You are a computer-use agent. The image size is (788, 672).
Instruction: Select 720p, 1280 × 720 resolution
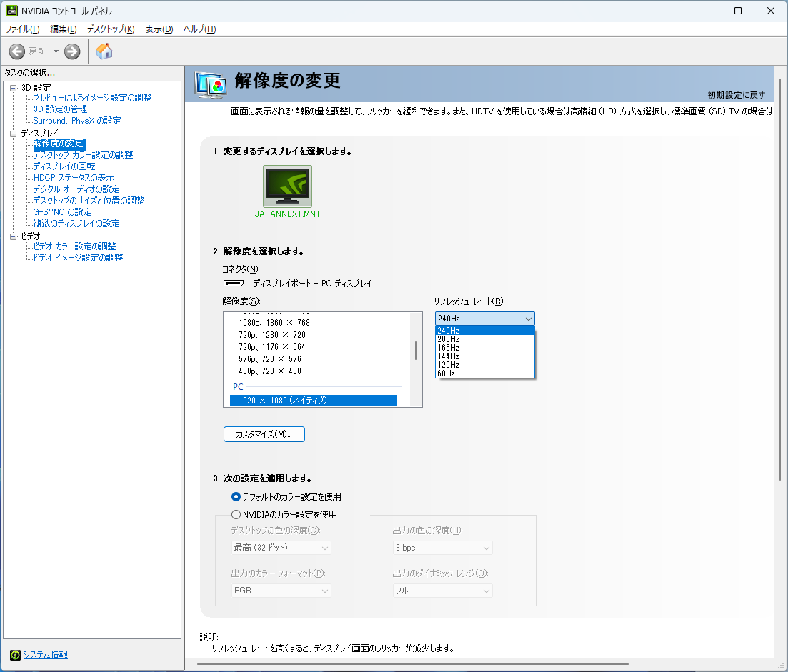pyautogui.click(x=272, y=335)
